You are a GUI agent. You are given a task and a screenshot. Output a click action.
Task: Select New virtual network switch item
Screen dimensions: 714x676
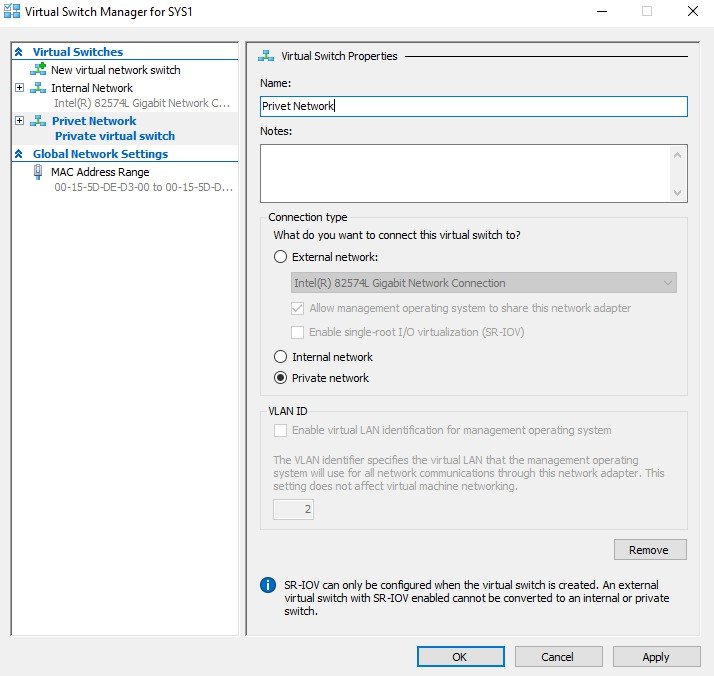point(116,70)
